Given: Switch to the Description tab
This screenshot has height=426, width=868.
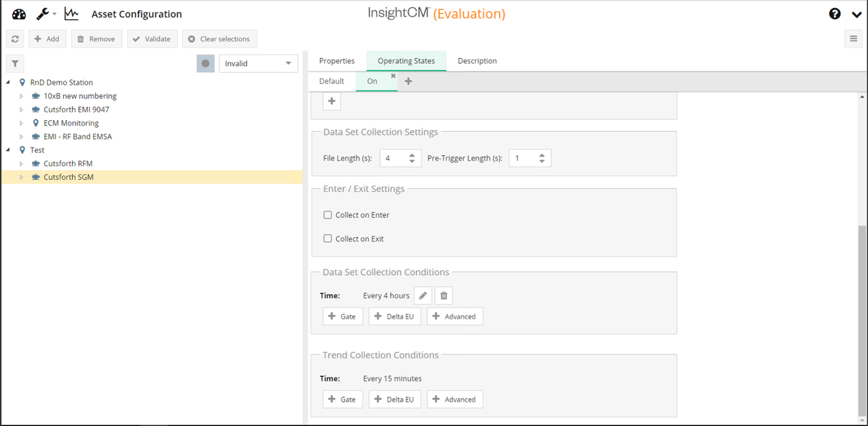Looking at the screenshot, I should (x=477, y=61).
